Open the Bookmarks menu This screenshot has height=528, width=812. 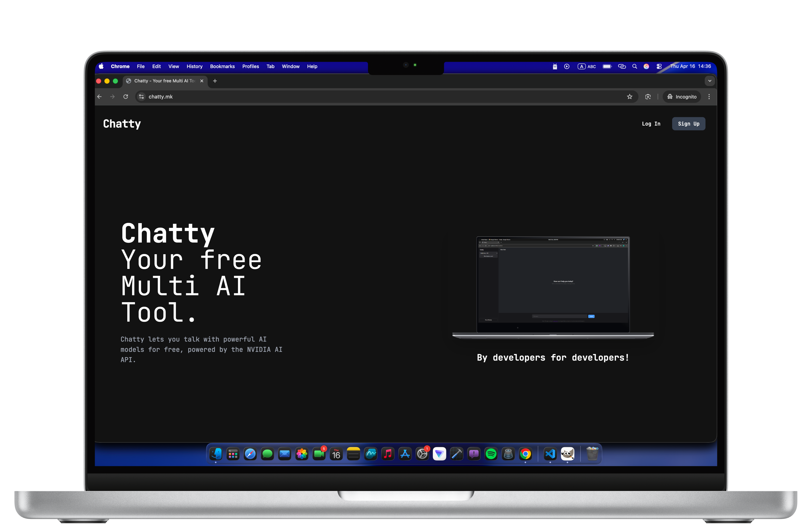pyautogui.click(x=222, y=66)
